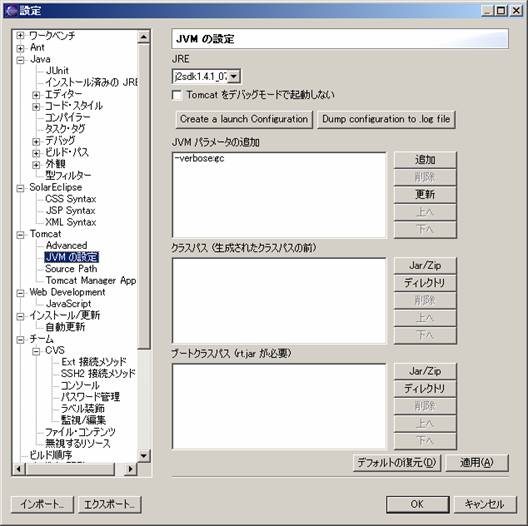This screenshot has width=528, height=526.
Task: Collapse the Tomcat tree node
Action: [x=20, y=235]
